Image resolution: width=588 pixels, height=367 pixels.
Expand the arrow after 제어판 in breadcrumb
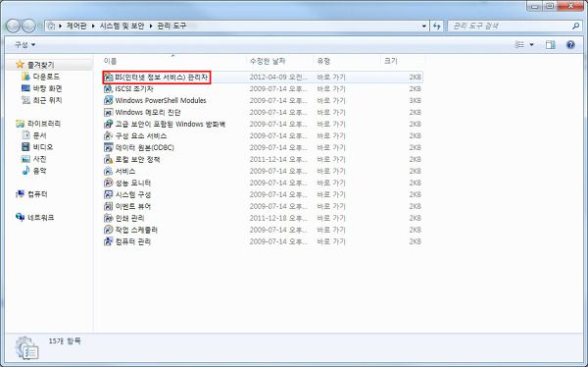(x=93, y=26)
